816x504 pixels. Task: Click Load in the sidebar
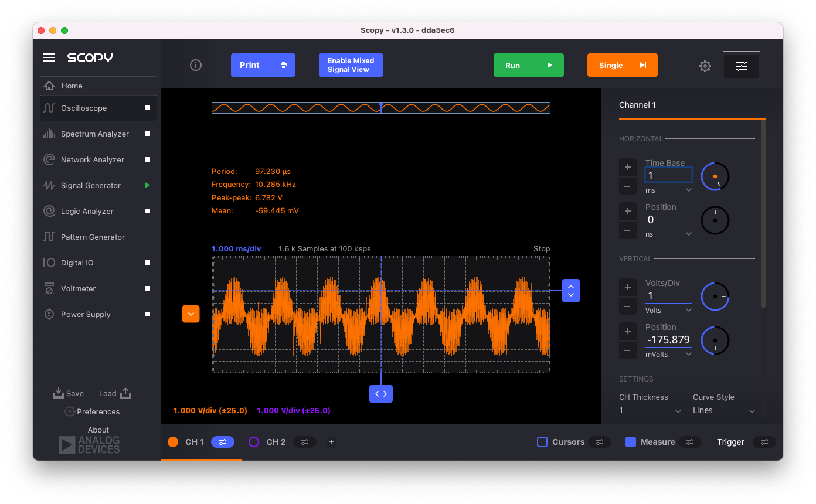coord(115,393)
